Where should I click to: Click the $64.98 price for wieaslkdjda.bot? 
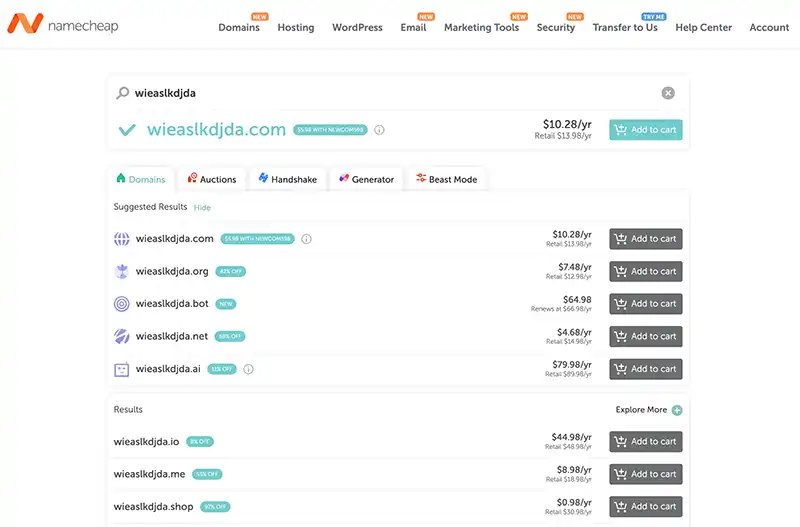coord(577,299)
